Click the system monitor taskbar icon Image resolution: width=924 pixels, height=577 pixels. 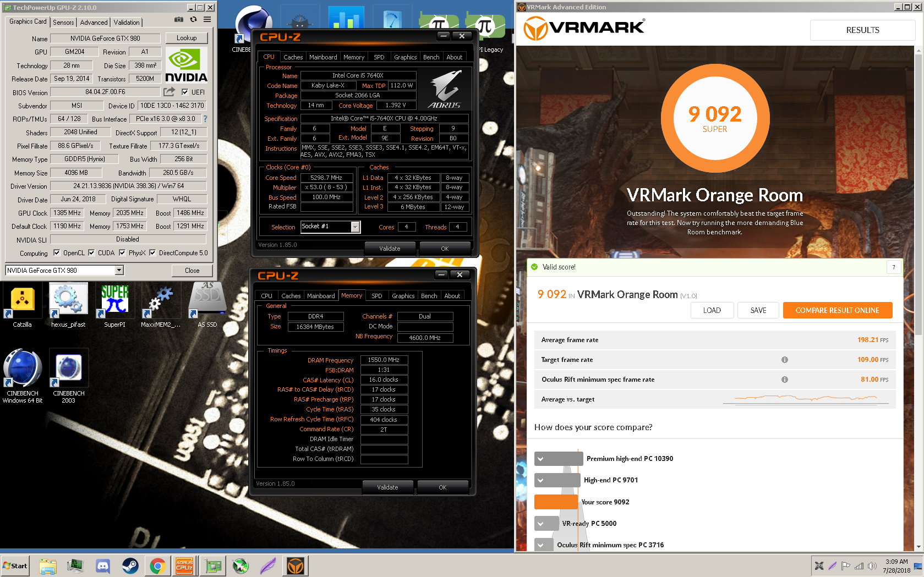(x=75, y=565)
